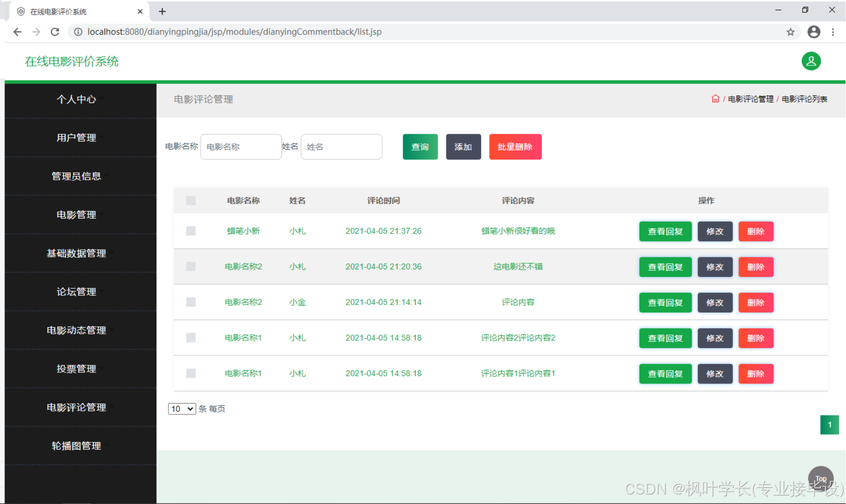Screen dimensions: 846x504
Task: Go to page 1 in pagination
Action: tap(829, 425)
